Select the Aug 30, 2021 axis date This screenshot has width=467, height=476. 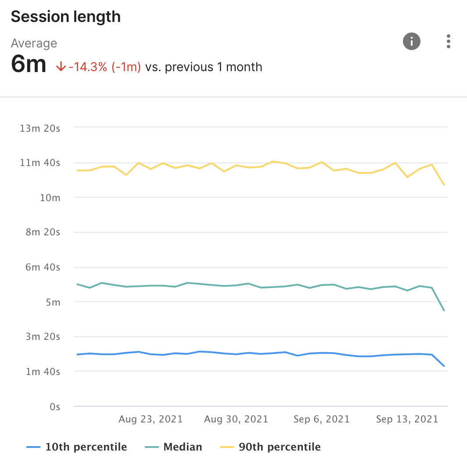(x=236, y=419)
